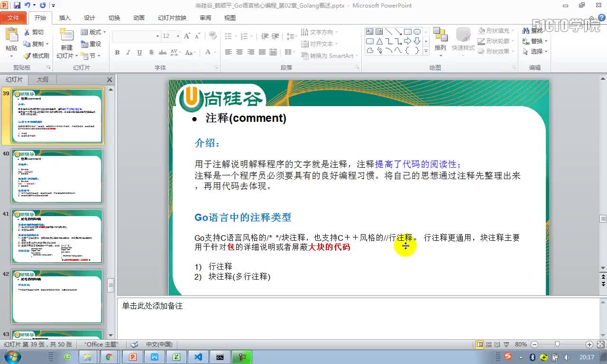
Task: Click the New Slide (新建幻灯片) icon
Action: [66, 35]
